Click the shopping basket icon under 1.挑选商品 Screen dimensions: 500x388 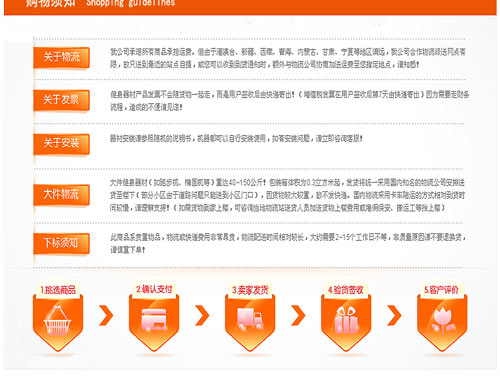57,321
